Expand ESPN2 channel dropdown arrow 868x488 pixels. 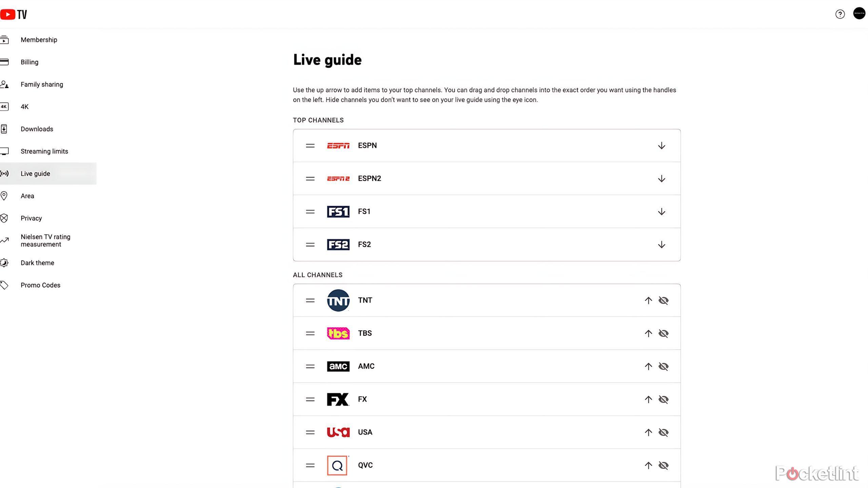pyautogui.click(x=661, y=178)
